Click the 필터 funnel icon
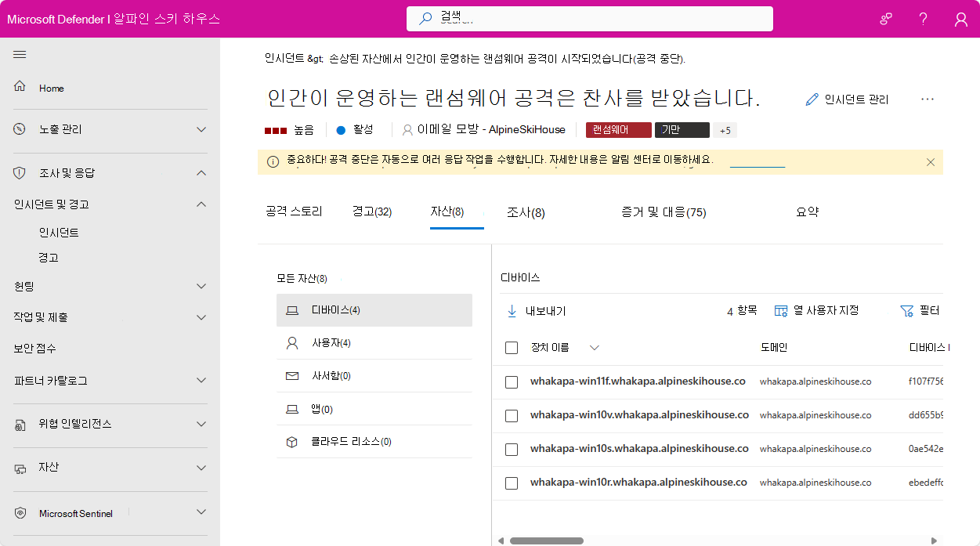The height and width of the screenshot is (546, 980). click(x=907, y=311)
